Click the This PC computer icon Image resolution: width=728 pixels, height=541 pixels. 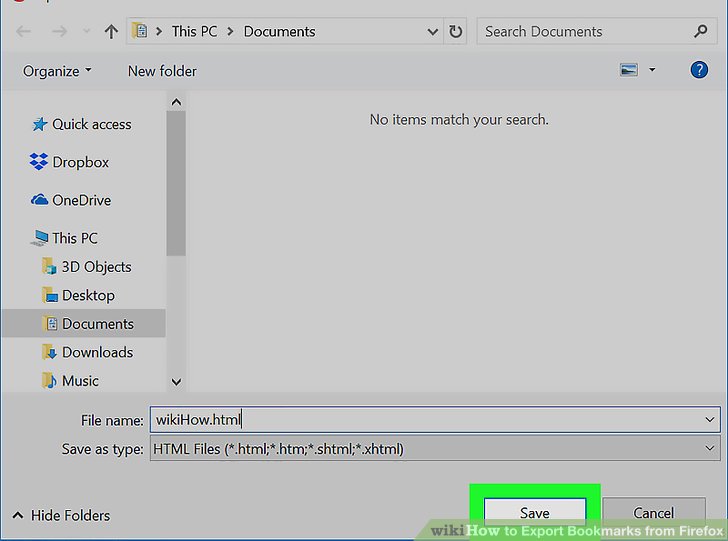[40, 238]
